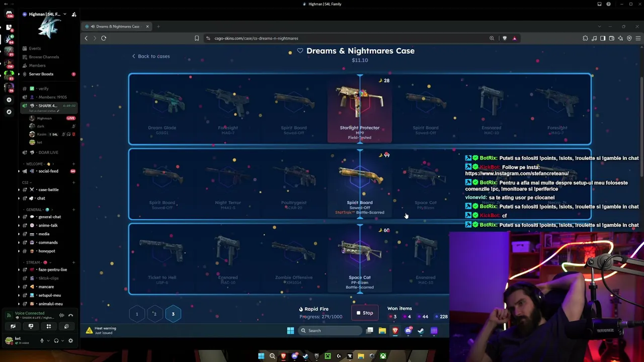
Task: Go back in browser history
Action: pyautogui.click(x=86, y=38)
